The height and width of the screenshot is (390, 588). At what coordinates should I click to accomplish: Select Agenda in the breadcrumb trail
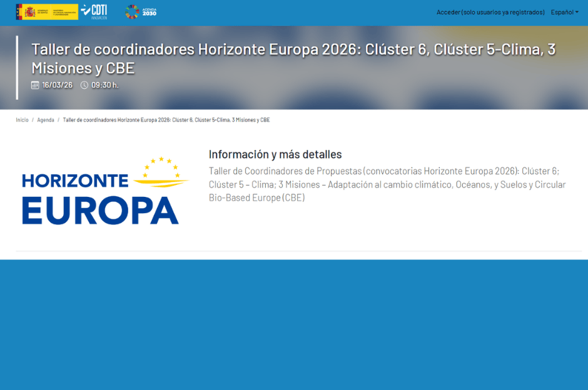46,120
